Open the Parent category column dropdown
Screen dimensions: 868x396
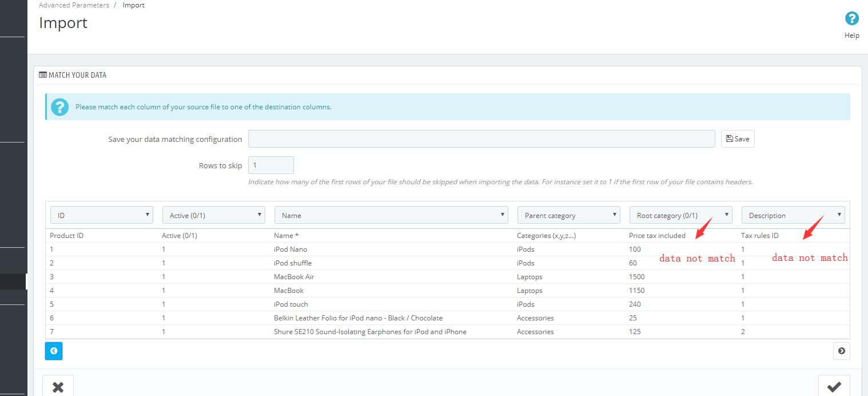coord(569,215)
